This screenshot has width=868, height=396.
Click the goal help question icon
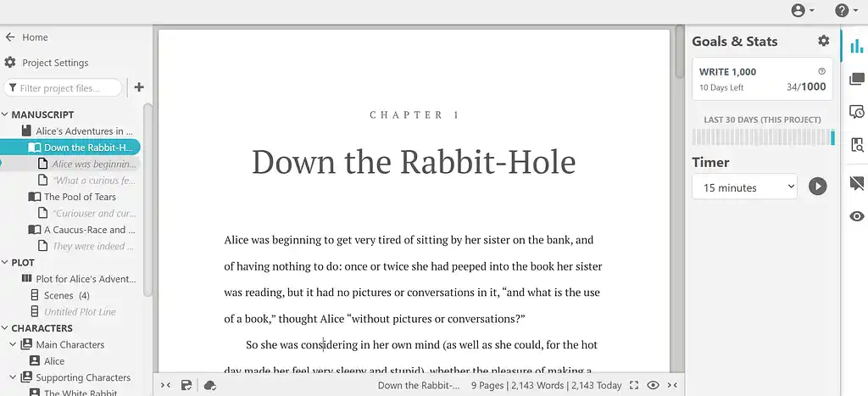click(821, 71)
